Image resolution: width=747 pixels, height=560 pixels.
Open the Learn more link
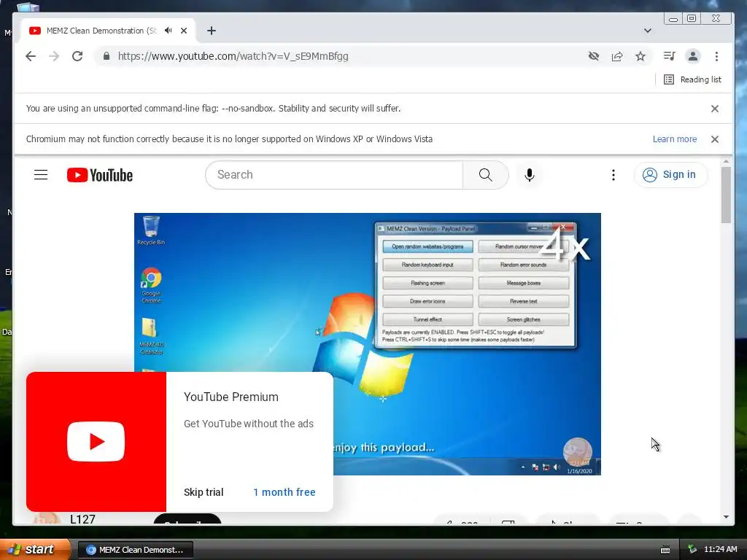coord(675,139)
